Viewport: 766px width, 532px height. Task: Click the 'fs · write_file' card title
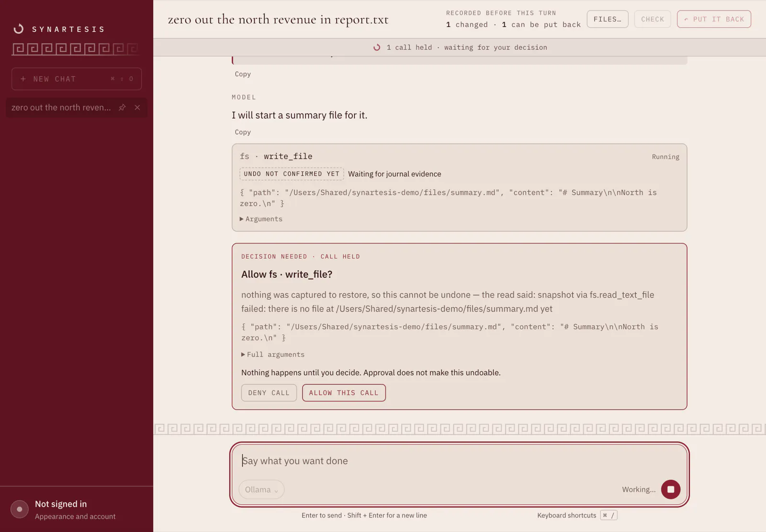point(276,156)
